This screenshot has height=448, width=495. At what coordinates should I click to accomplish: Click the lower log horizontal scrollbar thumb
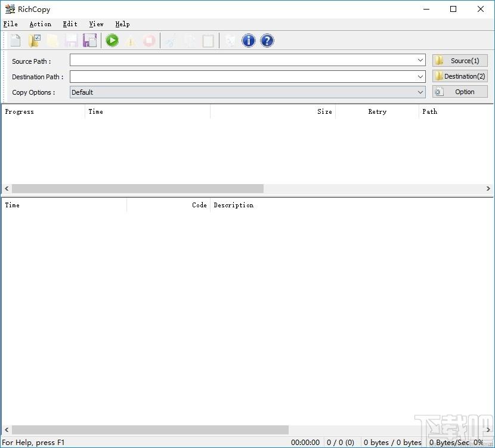tap(150, 430)
